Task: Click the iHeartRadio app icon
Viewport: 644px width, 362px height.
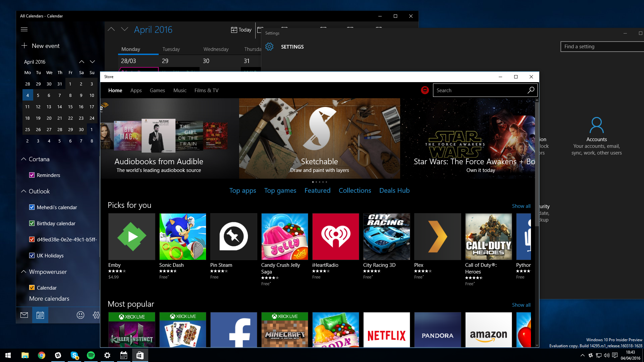Action: click(335, 236)
